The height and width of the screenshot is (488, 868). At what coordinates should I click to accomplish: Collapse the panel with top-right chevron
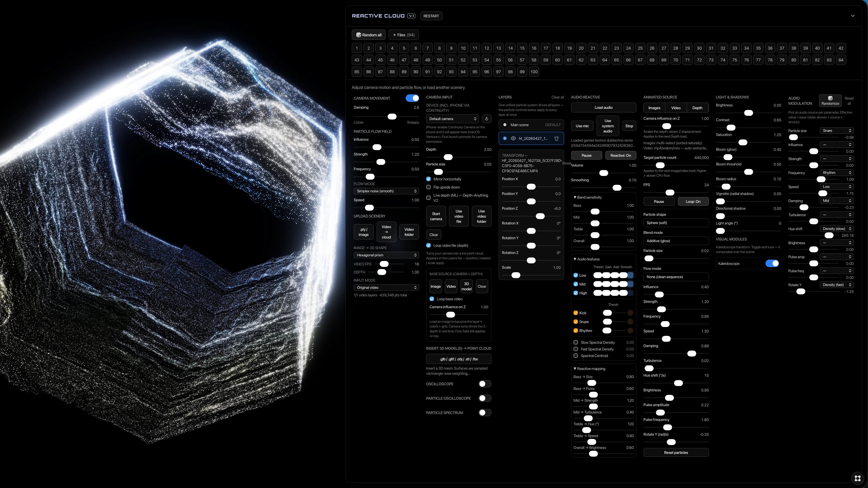(x=852, y=16)
